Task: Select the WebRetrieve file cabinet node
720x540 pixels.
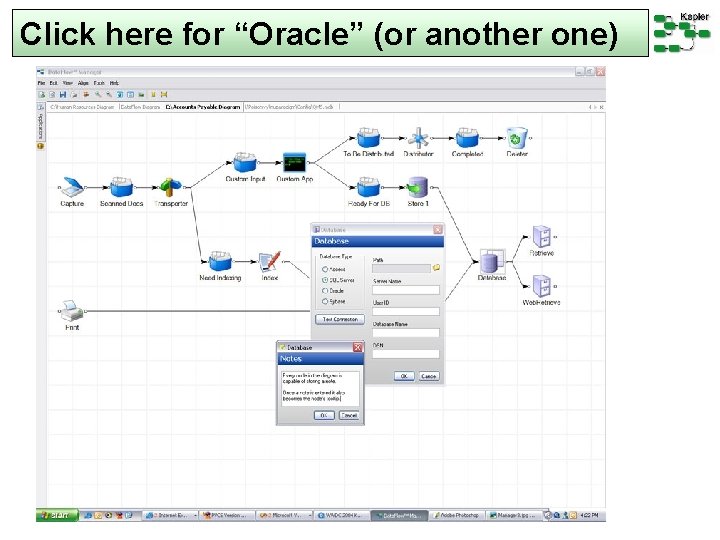Action: coord(542,286)
